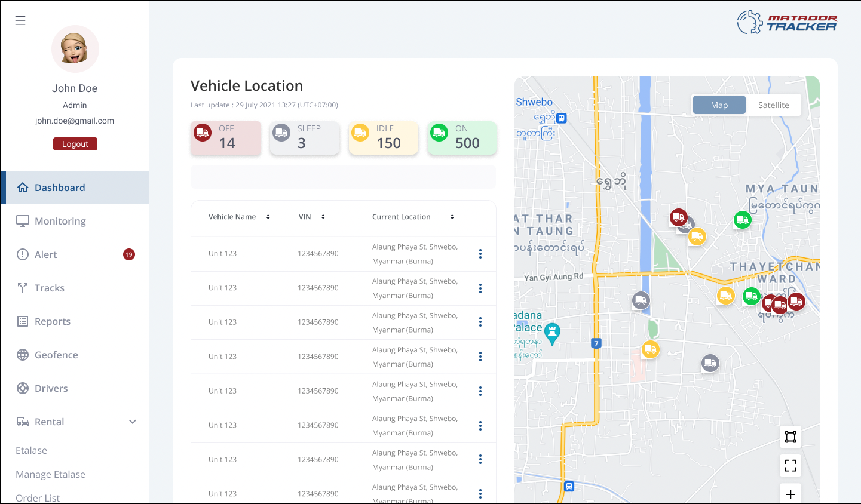Open the hamburger menu icon
The image size is (861, 504).
coord(20,20)
